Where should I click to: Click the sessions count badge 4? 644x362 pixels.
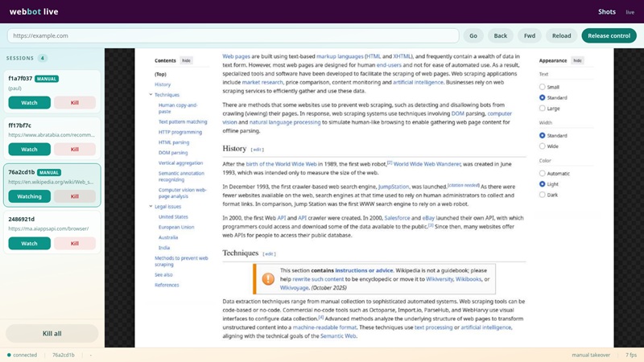(x=43, y=58)
